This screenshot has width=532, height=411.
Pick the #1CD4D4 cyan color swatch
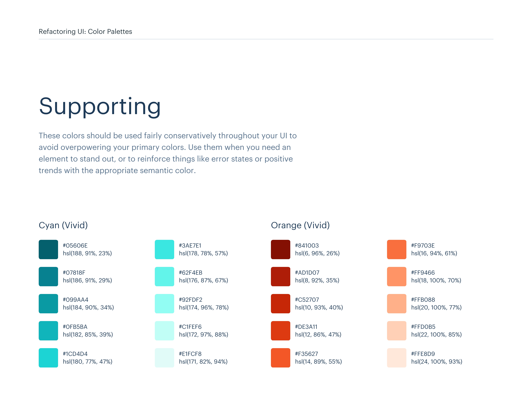point(48,357)
